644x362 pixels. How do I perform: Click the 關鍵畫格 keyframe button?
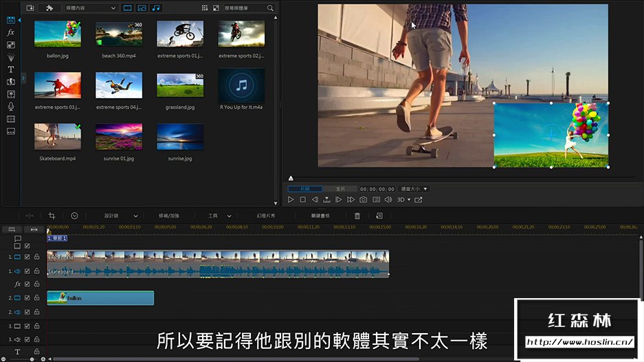point(320,216)
